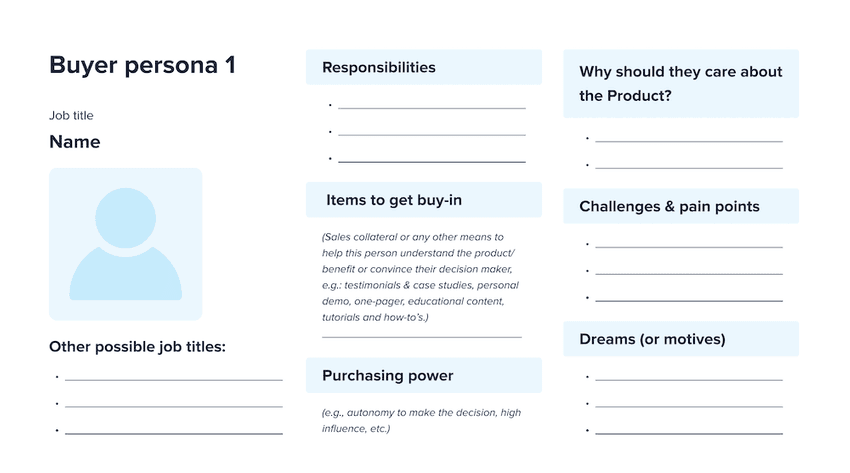
Task: Click the first line under Other possible job titles
Action: [x=173, y=378]
